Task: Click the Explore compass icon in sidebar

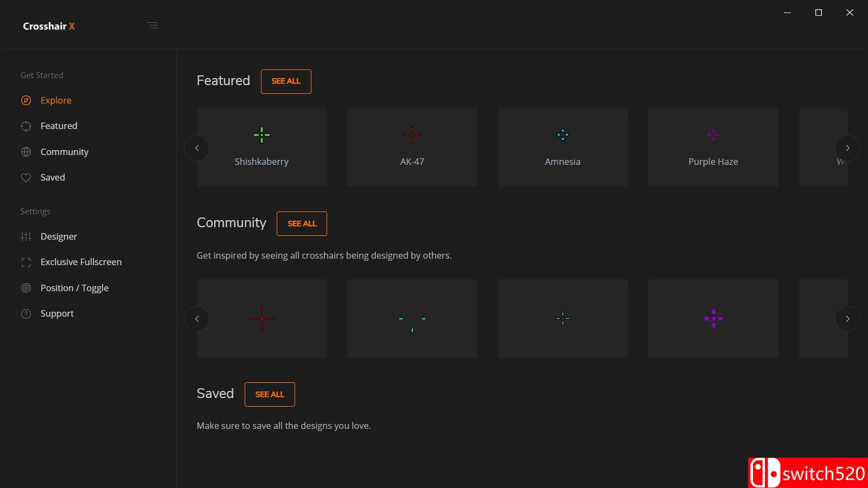Action: pyautogui.click(x=26, y=100)
